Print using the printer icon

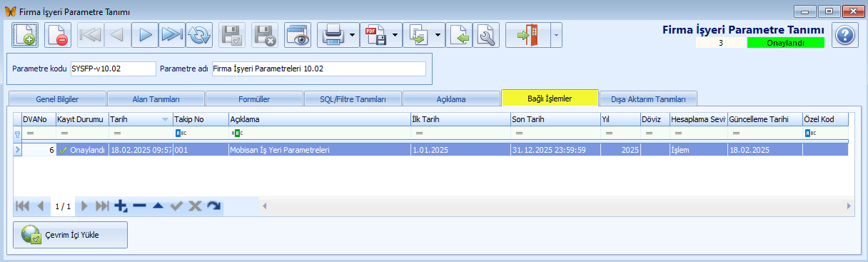(333, 35)
